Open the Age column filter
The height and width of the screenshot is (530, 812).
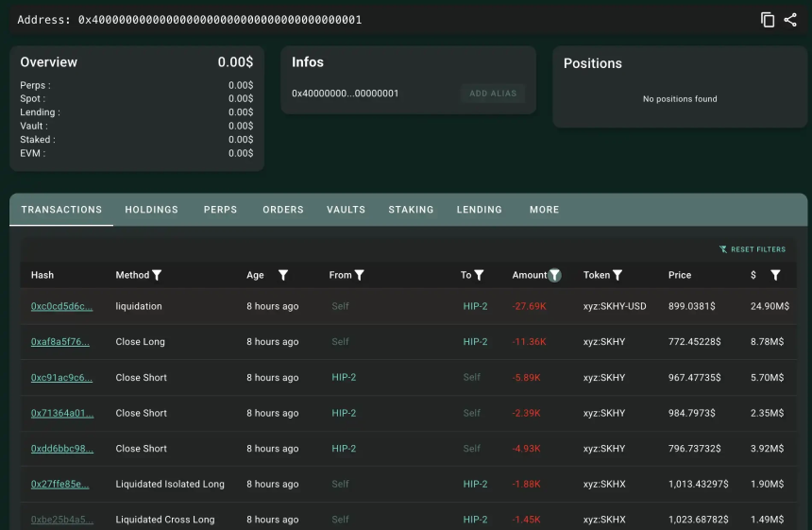click(282, 275)
